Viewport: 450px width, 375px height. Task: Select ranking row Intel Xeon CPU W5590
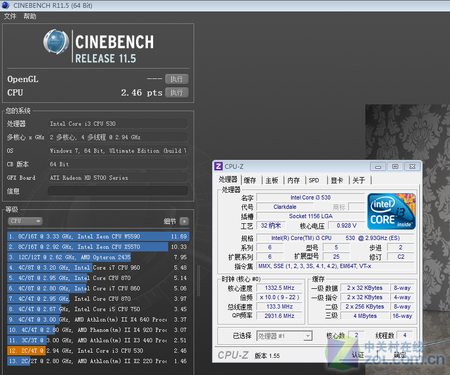pos(98,236)
